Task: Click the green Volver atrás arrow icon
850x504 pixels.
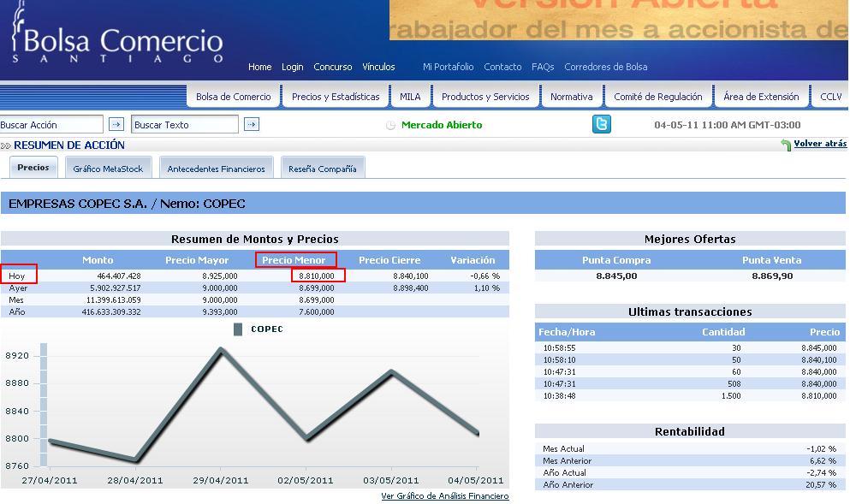Action: point(786,145)
